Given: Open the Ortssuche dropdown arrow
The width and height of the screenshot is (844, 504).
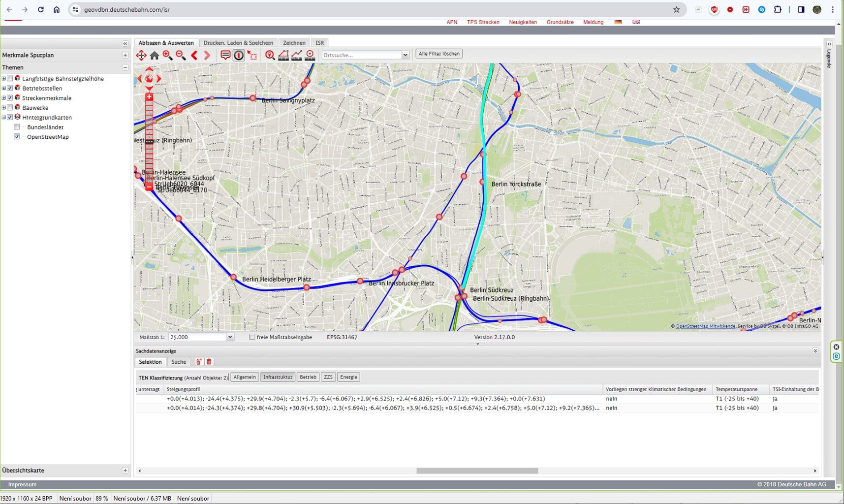Looking at the screenshot, I should [406, 55].
